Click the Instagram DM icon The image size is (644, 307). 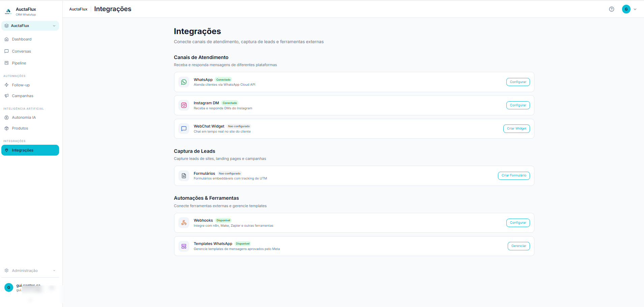coord(184,105)
